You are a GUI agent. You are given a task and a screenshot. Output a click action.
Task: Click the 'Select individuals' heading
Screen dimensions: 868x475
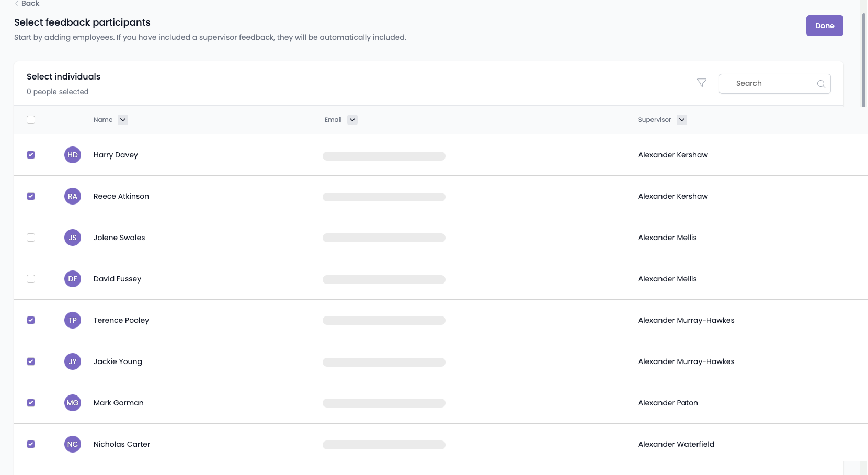pos(63,76)
